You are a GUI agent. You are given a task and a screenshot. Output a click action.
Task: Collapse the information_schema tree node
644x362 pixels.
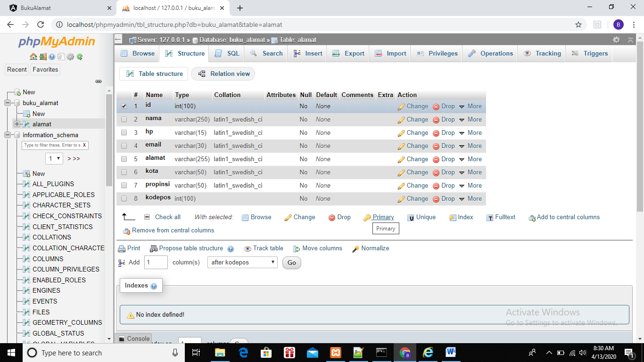tap(8, 135)
